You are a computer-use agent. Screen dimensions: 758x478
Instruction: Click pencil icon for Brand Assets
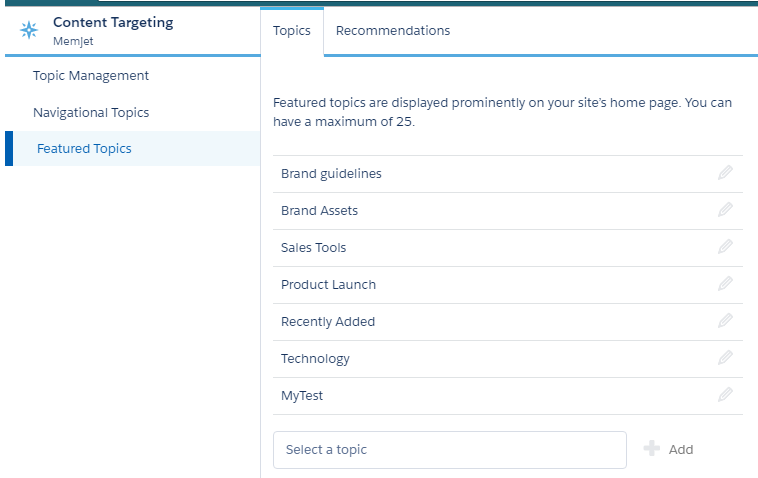(x=725, y=210)
